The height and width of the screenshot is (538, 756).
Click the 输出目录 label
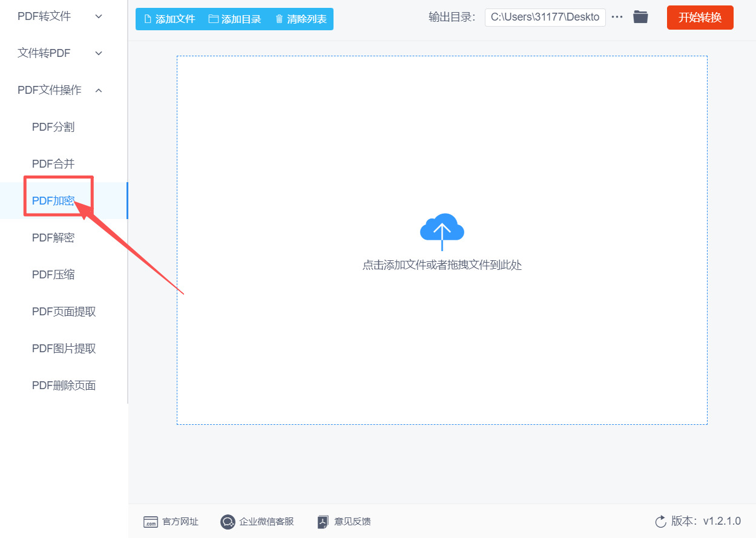click(x=452, y=18)
